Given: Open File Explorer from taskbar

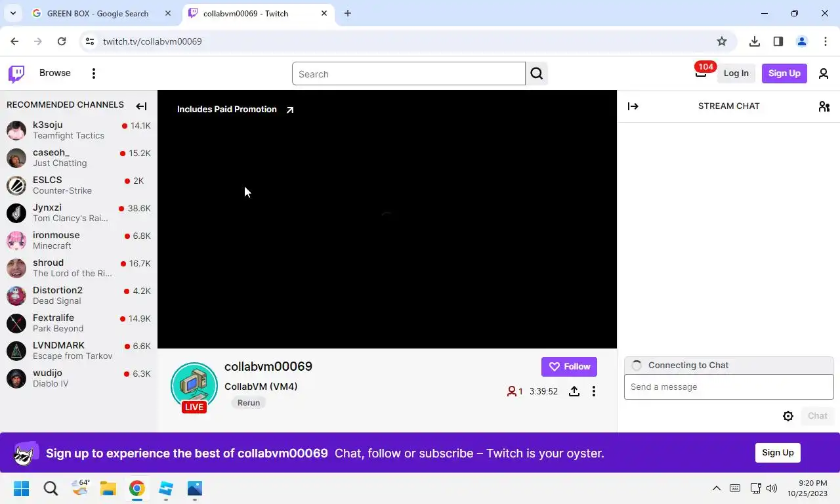Looking at the screenshot, I should 108,488.
